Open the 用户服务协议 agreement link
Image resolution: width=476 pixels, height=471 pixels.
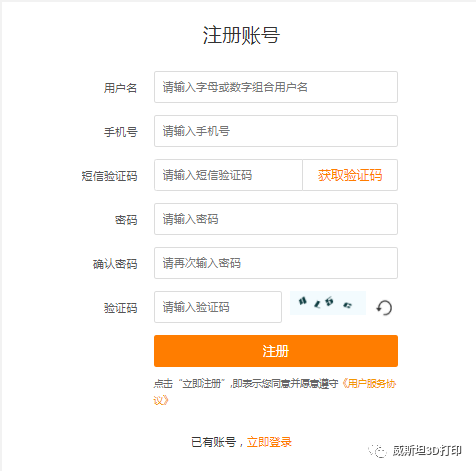275,392
